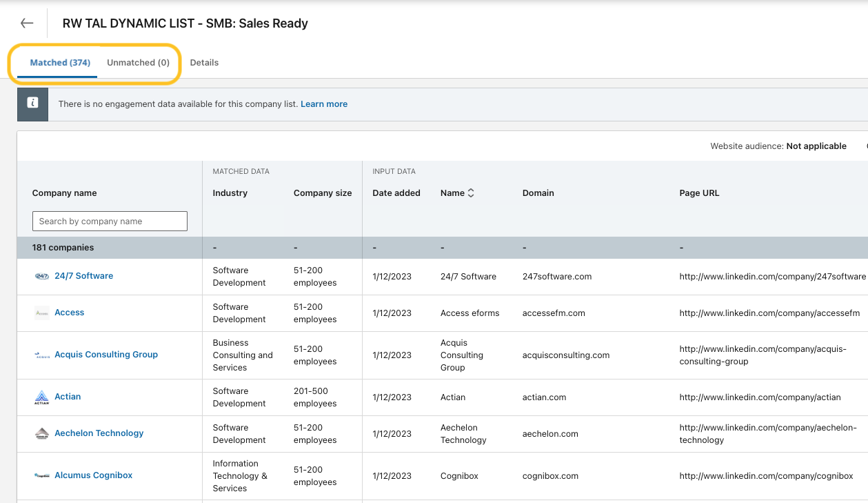Click the Acquis Consulting Group logo
This screenshot has height=503, width=868.
click(42, 355)
